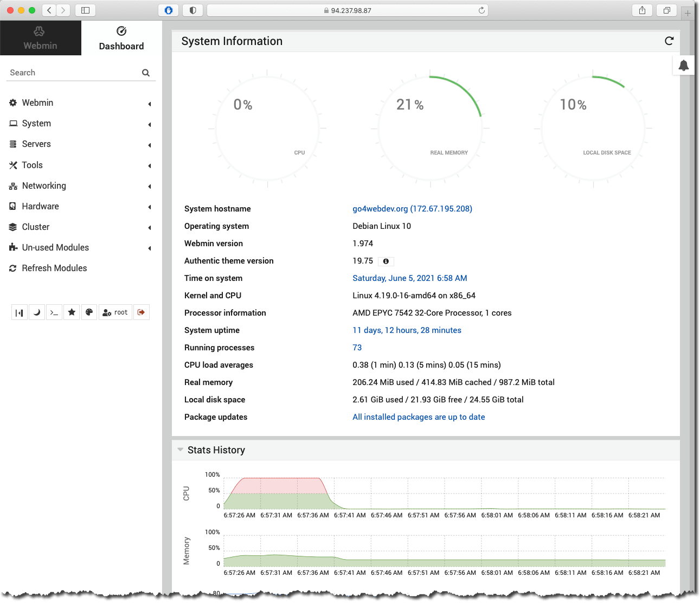Collapse the navigation menu sidebar

click(20, 312)
